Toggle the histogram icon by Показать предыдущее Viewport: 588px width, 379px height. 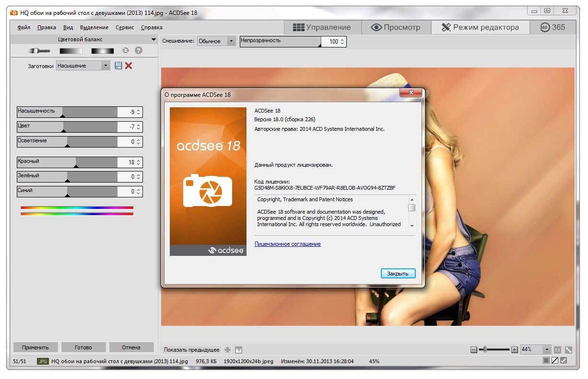[x=238, y=350]
